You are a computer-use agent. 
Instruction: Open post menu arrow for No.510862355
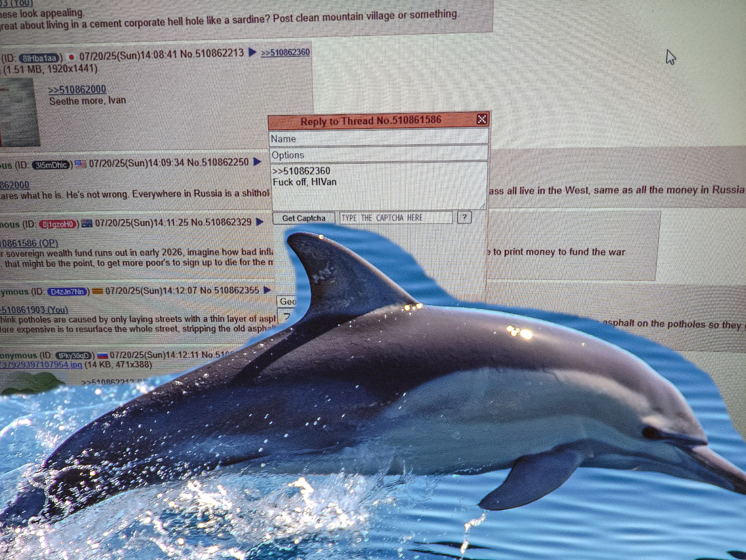pyautogui.click(x=267, y=289)
